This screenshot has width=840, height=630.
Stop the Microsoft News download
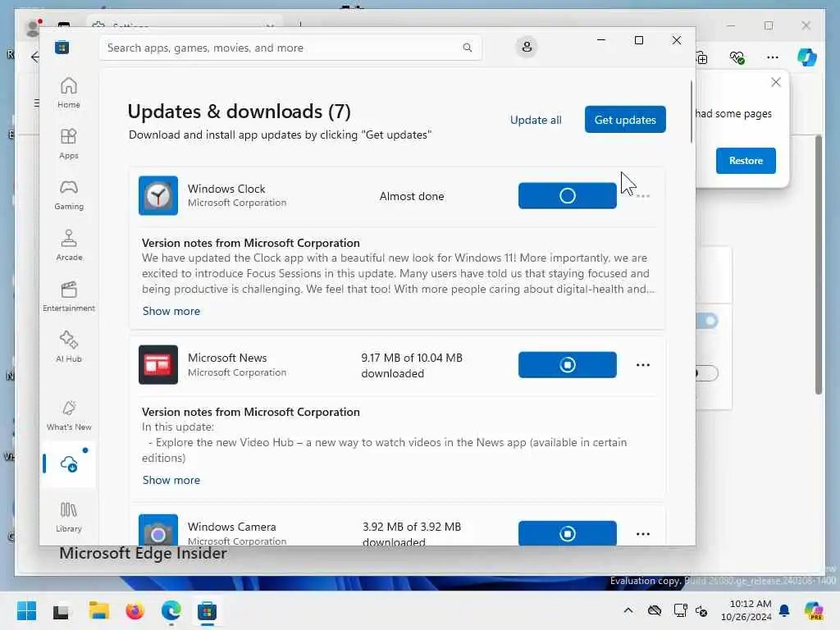pyautogui.click(x=568, y=365)
